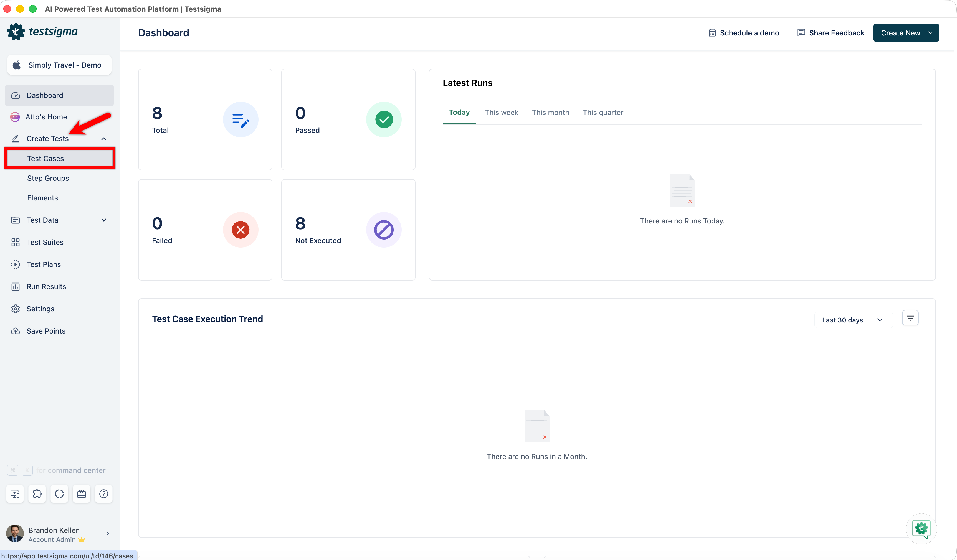Click the puzzle-piece addons icon
957x560 pixels.
click(x=37, y=493)
